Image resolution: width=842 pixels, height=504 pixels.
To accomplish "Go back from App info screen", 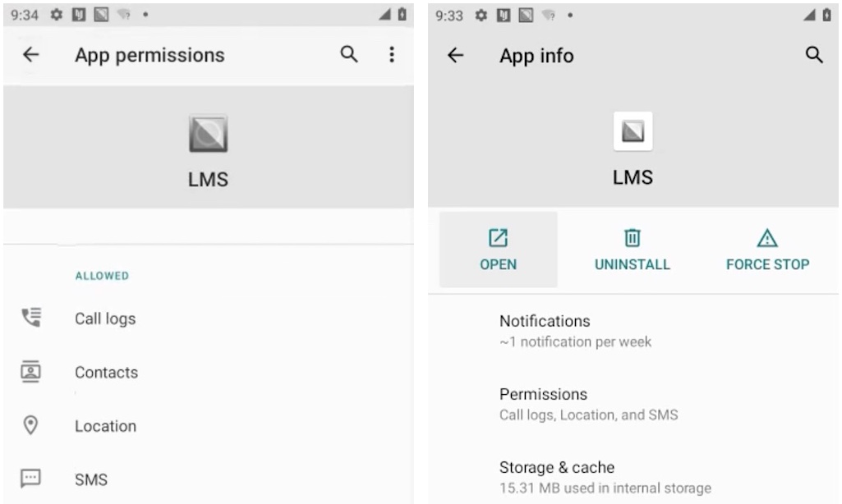I will (456, 56).
